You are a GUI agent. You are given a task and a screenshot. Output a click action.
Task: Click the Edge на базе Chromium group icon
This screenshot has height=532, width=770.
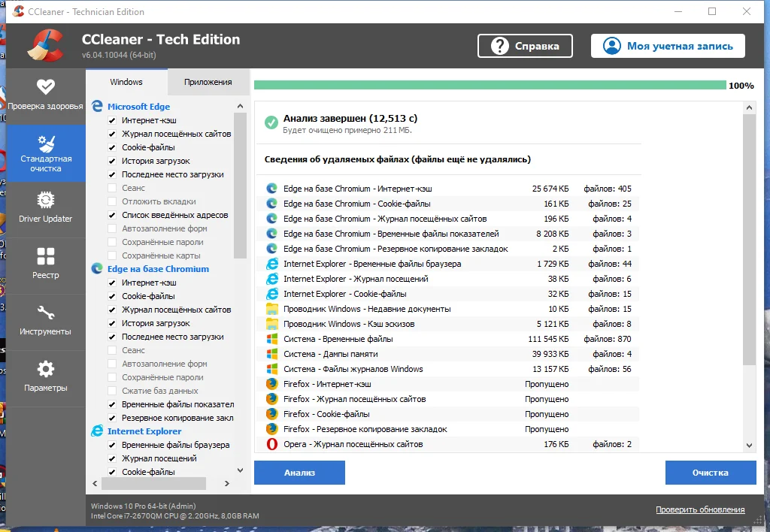tap(97, 268)
